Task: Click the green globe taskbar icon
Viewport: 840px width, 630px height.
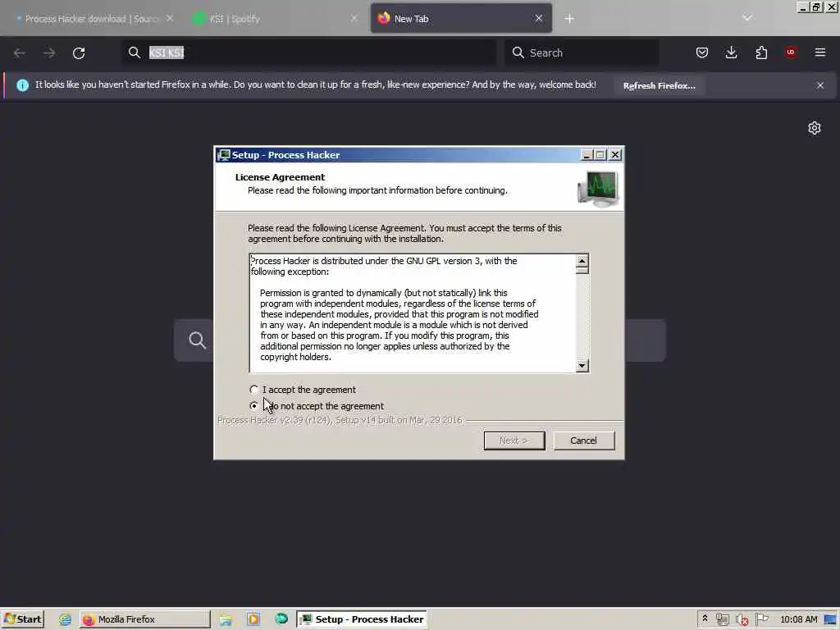Action: coord(281,619)
